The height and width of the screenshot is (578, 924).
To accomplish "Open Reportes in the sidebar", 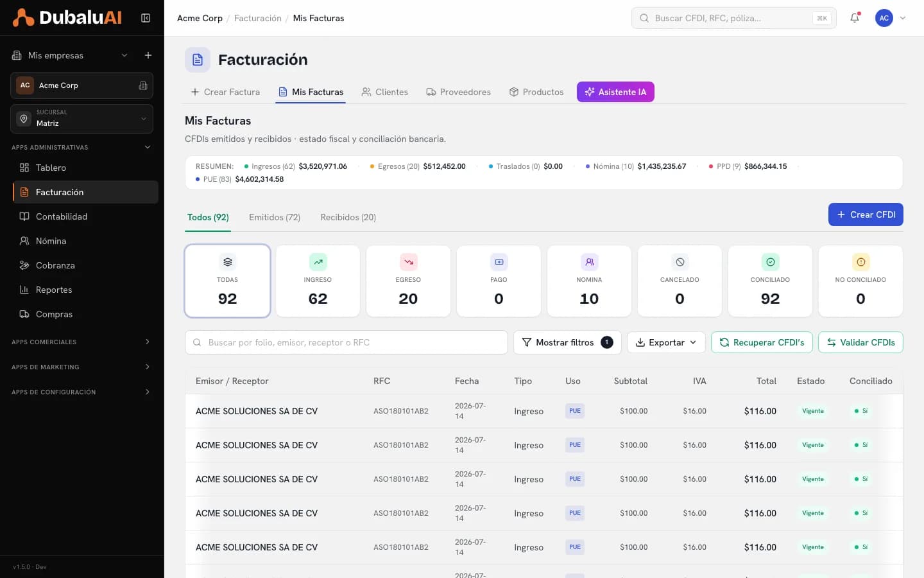I will coord(85,290).
